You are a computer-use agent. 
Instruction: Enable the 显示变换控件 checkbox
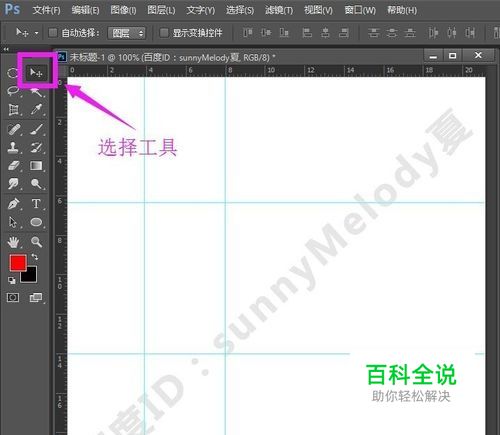point(164,33)
